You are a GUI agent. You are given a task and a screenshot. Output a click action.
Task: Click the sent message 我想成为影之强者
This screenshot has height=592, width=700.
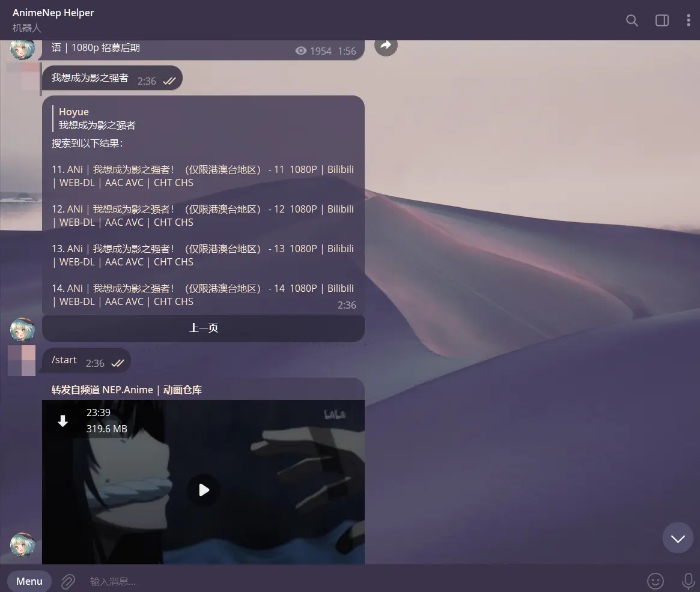coord(112,78)
